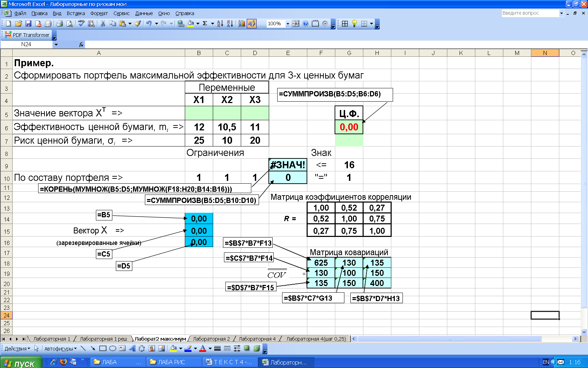The width and height of the screenshot is (588, 368).
Task: Expand the Undo history dropdown arrow
Action: tap(156, 23)
